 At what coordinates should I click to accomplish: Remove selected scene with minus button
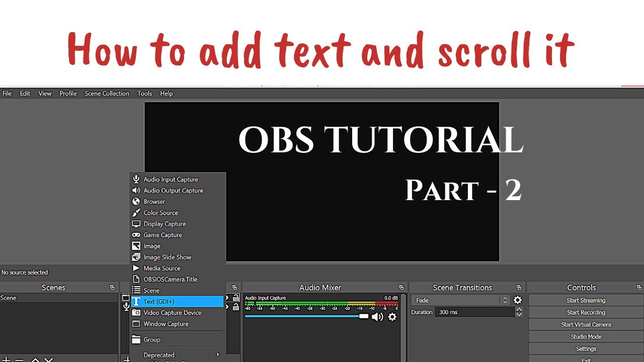click(19, 359)
